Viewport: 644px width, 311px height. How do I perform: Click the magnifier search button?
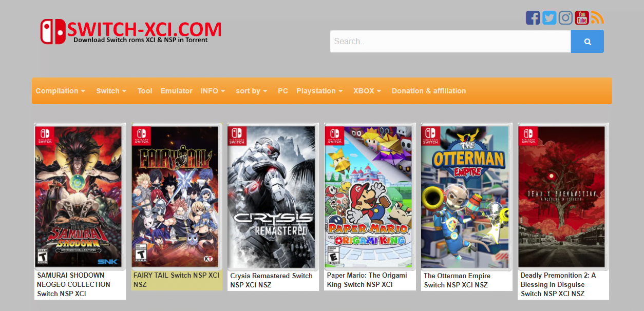tap(588, 42)
